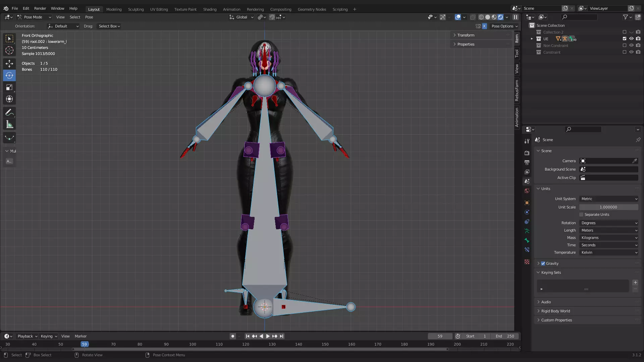The height and width of the screenshot is (362, 644).
Task: Toggle the Constraint collection eye icon
Action: point(631,52)
